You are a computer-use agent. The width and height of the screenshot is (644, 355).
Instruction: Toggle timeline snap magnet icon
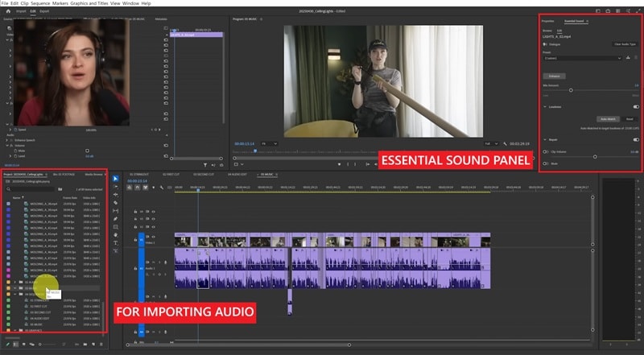click(137, 188)
